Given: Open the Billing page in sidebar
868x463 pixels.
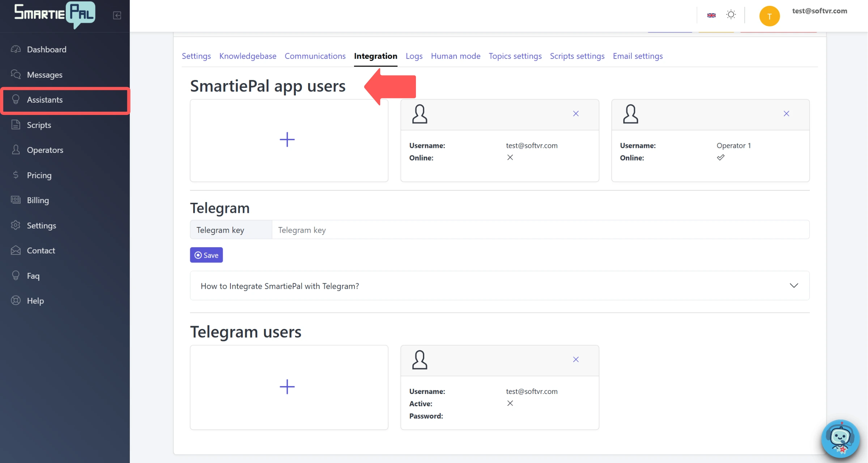Looking at the screenshot, I should (38, 200).
